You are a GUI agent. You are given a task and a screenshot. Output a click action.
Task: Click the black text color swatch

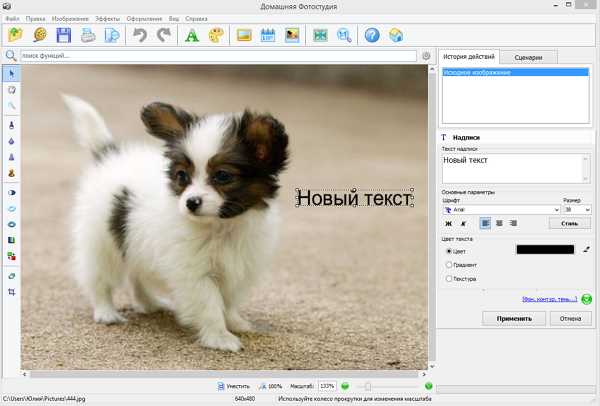click(544, 249)
